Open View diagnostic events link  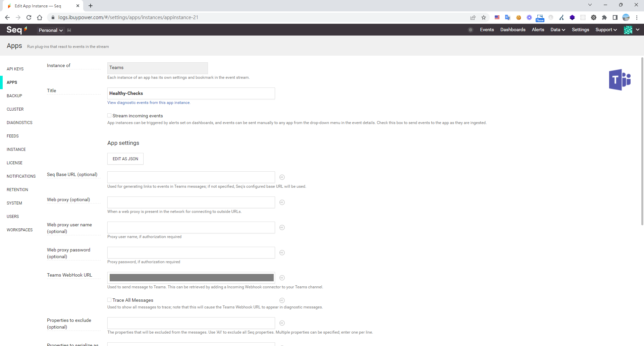coord(149,103)
